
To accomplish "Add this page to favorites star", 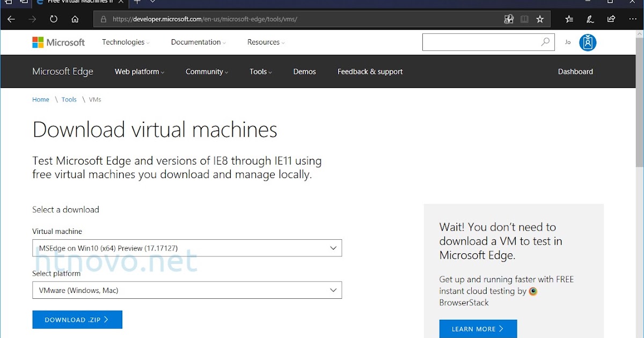I will [540, 19].
